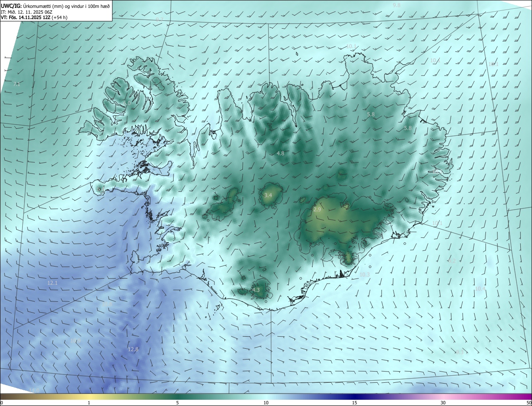The image size is (532, 406).
Task: Click the 3.4 value on the glacier
Action: tap(268, 195)
